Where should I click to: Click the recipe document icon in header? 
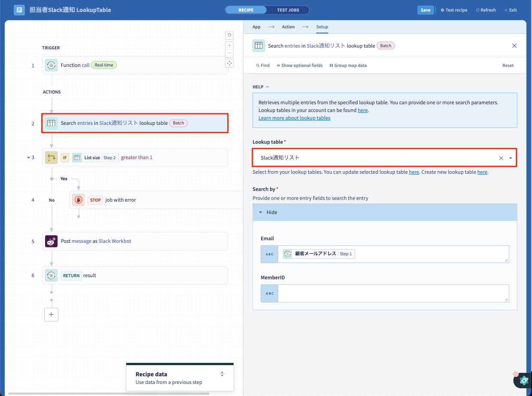19,10
